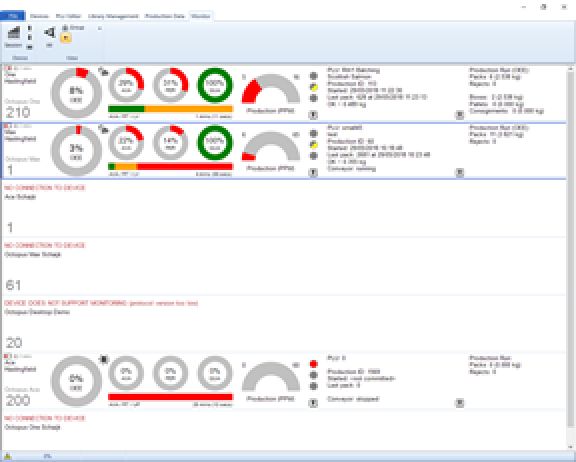576x462 pixels.
Task: Expand the small arrow right of Email
Action: tap(99, 28)
